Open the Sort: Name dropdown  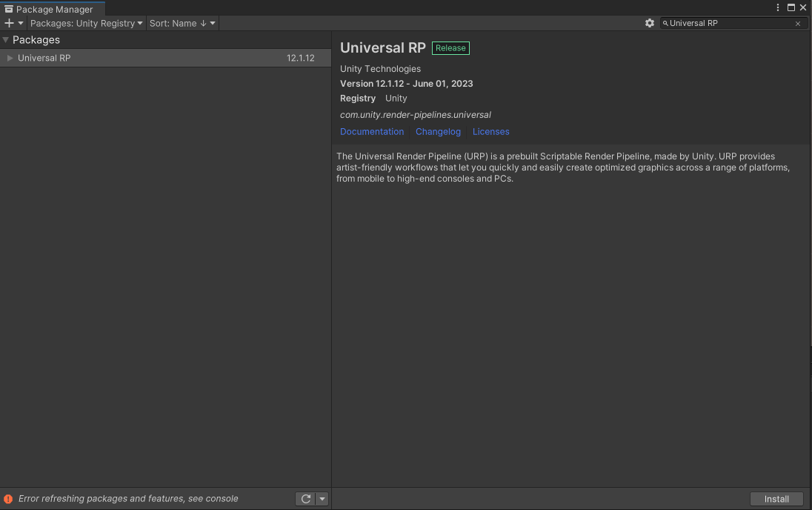click(x=182, y=23)
